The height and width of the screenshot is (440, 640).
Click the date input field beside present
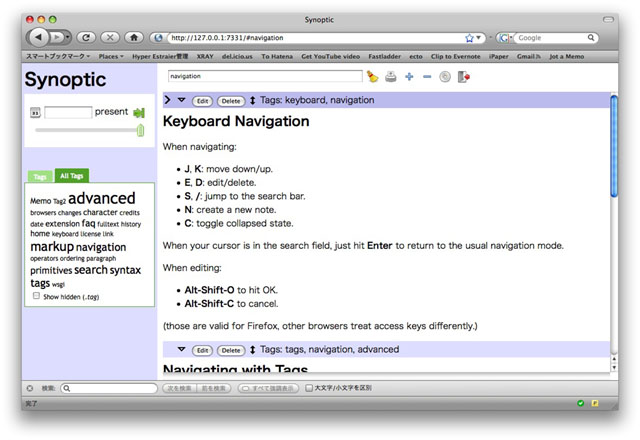point(68,112)
